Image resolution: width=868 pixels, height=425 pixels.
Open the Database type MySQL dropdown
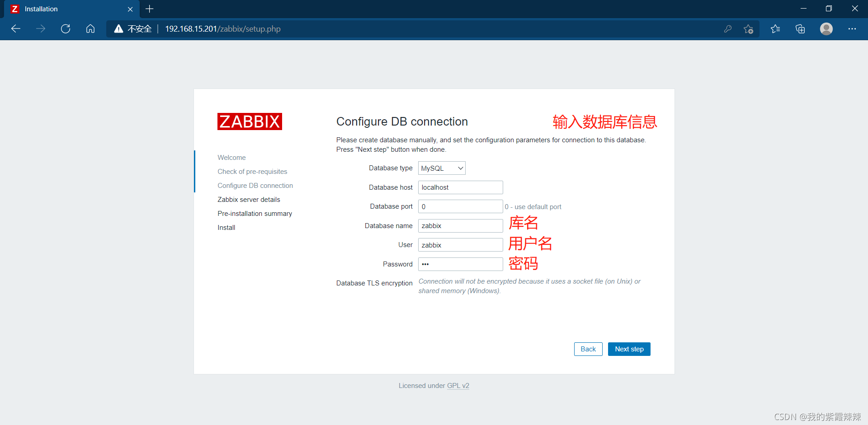pyautogui.click(x=442, y=168)
